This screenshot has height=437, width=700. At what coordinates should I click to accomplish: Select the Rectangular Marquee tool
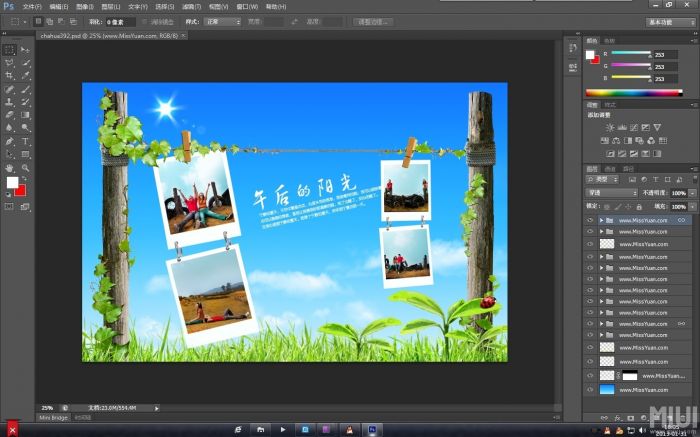(9, 49)
